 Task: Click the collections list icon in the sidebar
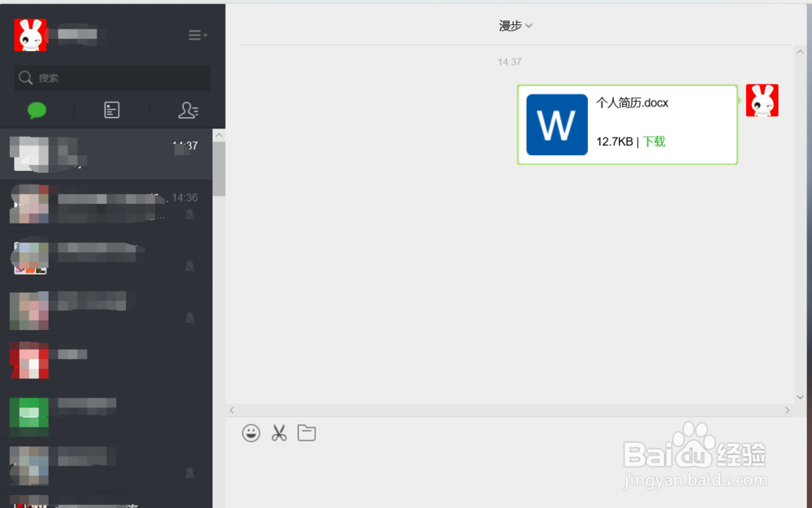click(x=111, y=110)
